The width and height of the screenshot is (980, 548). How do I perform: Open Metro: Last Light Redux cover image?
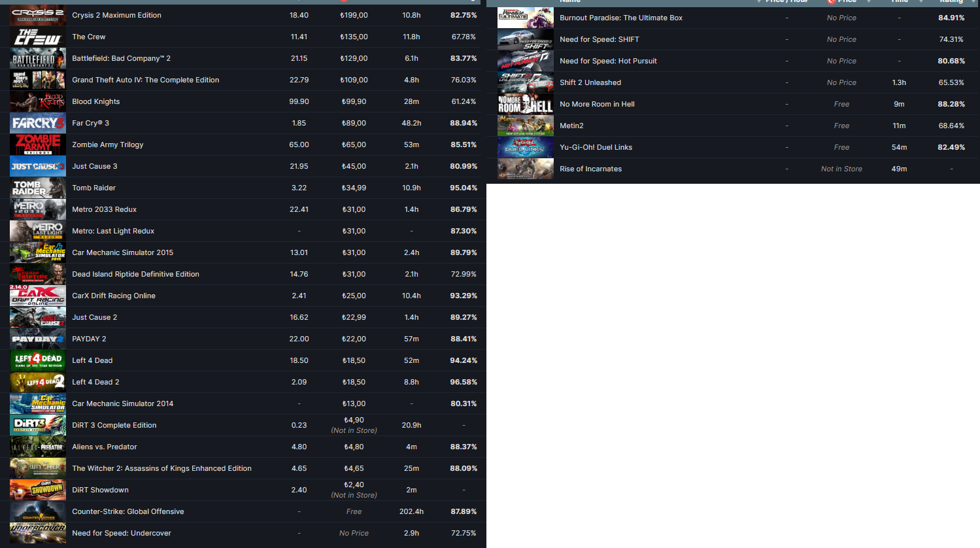[x=38, y=231]
